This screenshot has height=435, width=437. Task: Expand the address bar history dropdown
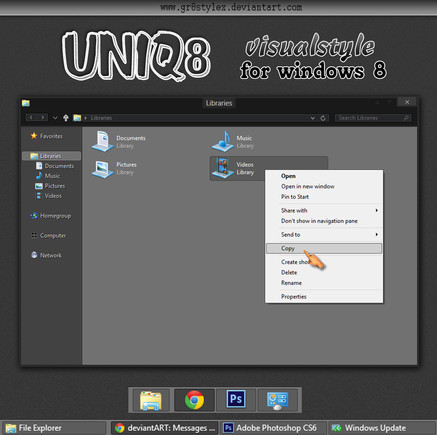(x=312, y=118)
